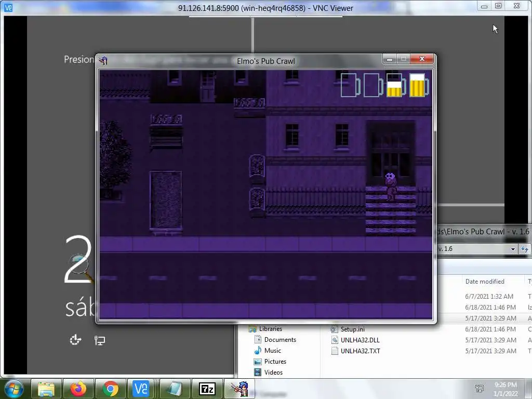The width and height of the screenshot is (532, 399).
Task: Open File Explorer from the taskbar
Action: (46, 389)
